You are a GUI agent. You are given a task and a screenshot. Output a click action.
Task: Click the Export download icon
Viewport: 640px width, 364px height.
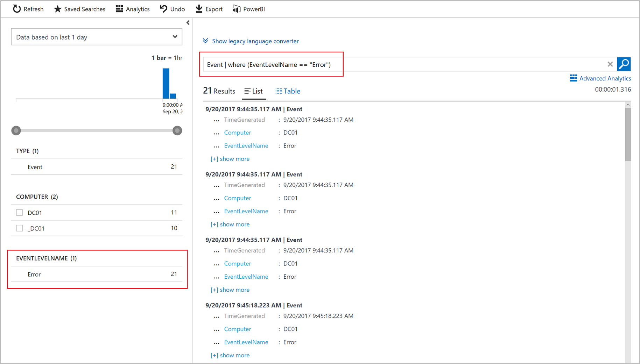pyautogui.click(x=199, y=9)
